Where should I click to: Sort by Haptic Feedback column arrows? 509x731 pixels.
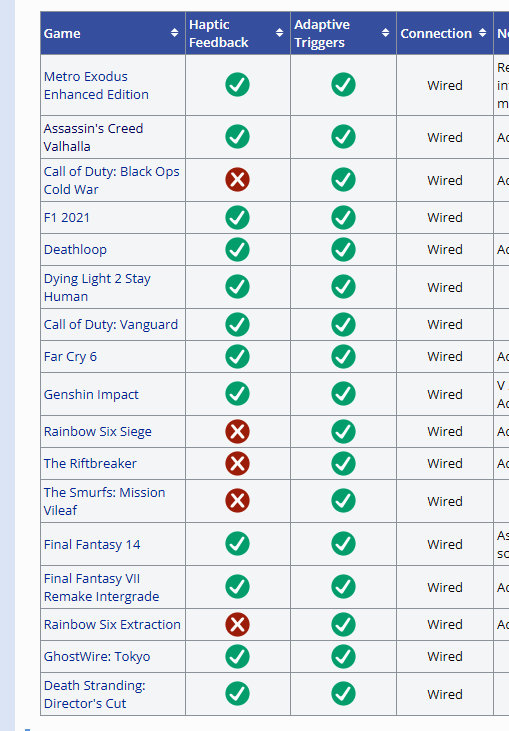point(279,33)
